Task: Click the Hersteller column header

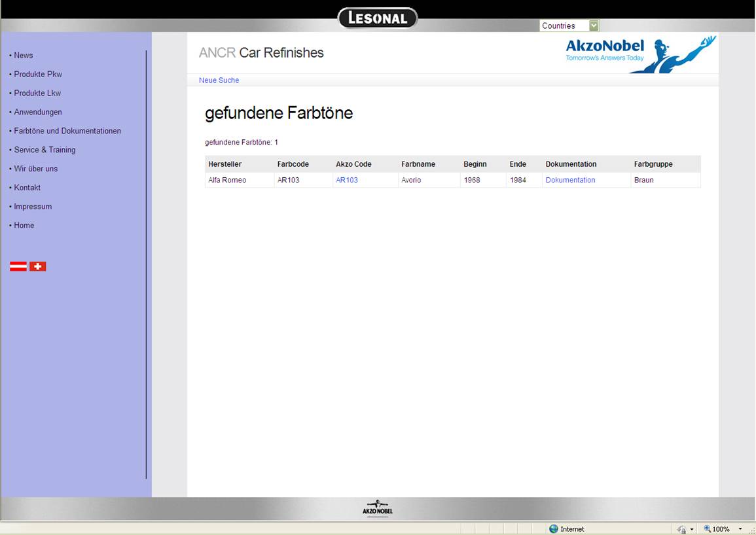Action: tap(225, 164)
